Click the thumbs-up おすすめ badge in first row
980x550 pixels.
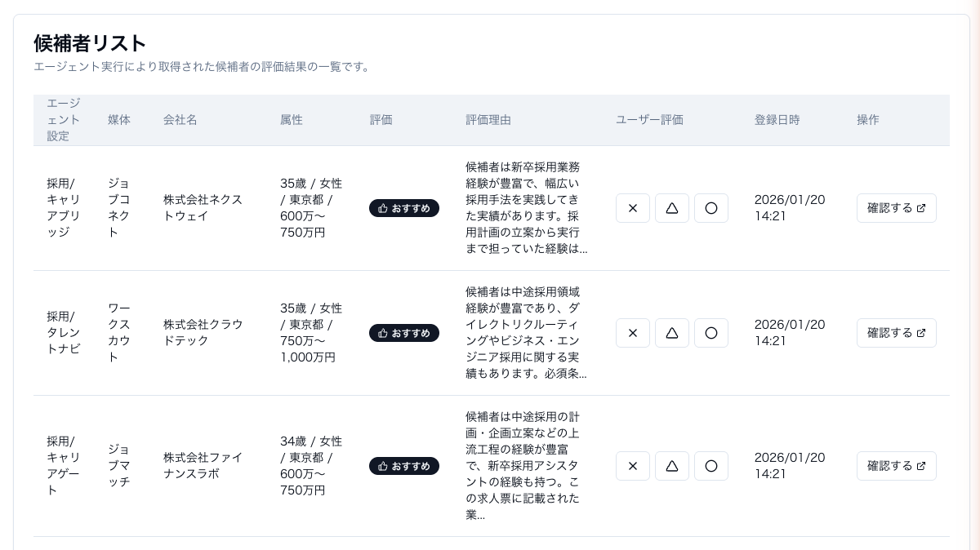[x=404, y=208]
